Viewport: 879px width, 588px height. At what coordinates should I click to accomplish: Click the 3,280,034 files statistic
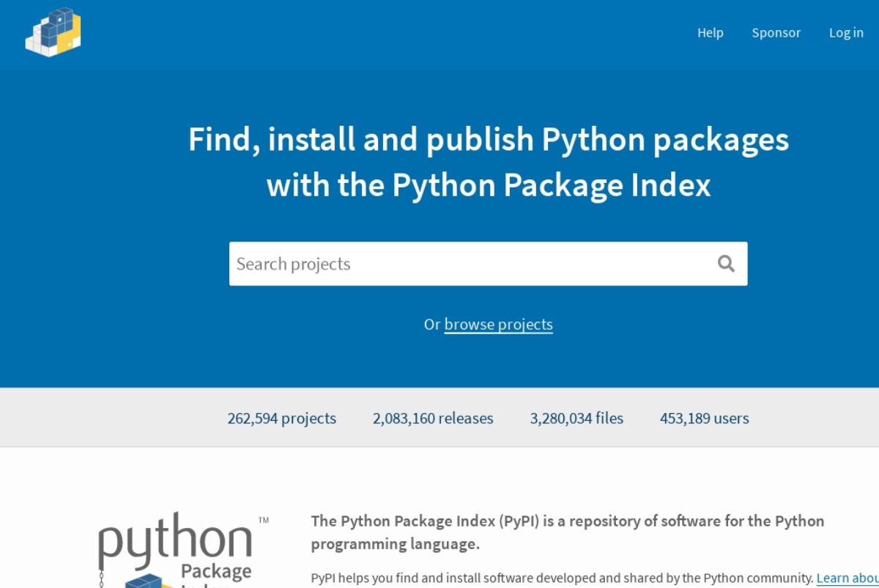click(576, 418)
